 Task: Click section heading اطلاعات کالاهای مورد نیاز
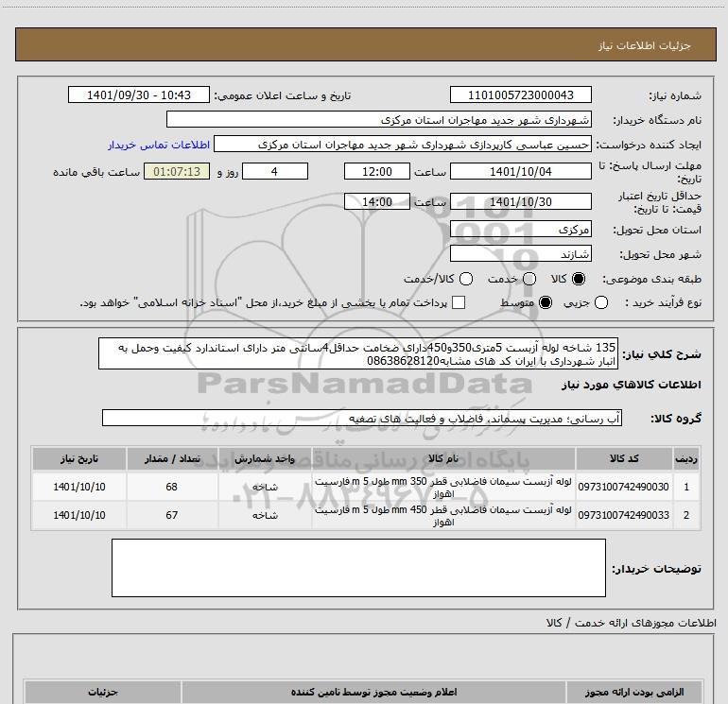(631, 385)
